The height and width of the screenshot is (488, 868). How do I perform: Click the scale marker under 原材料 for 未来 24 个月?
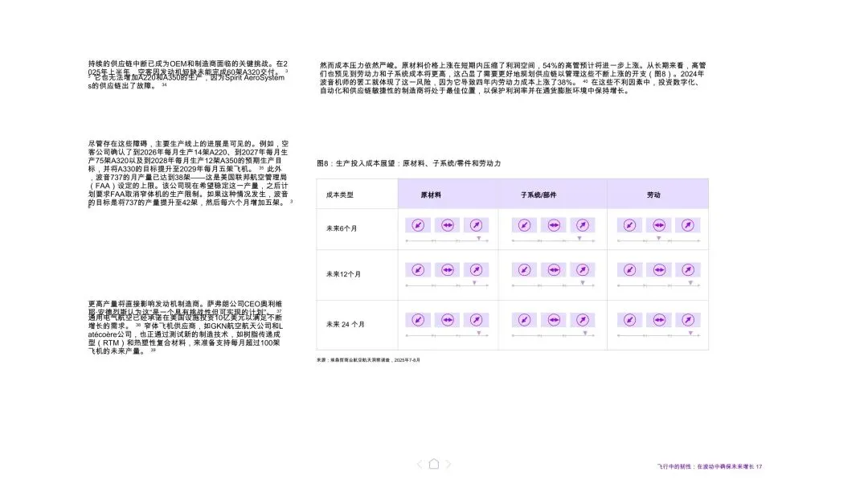479,333
